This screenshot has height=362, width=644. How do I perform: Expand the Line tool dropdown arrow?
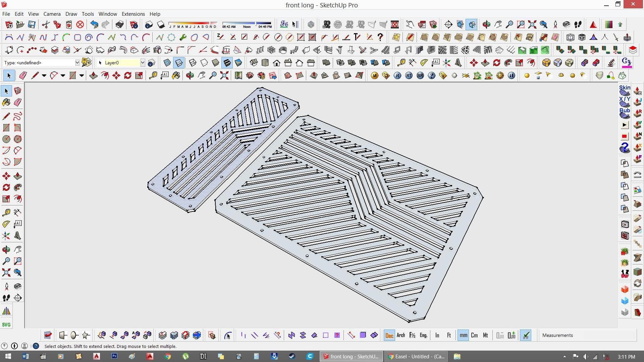pos(44,76)
